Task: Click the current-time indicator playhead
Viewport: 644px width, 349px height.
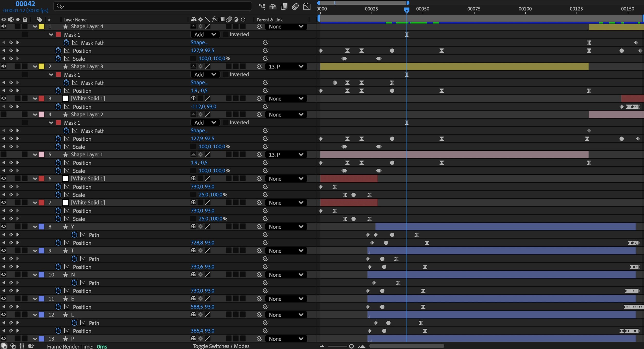Action: point(407,10)
